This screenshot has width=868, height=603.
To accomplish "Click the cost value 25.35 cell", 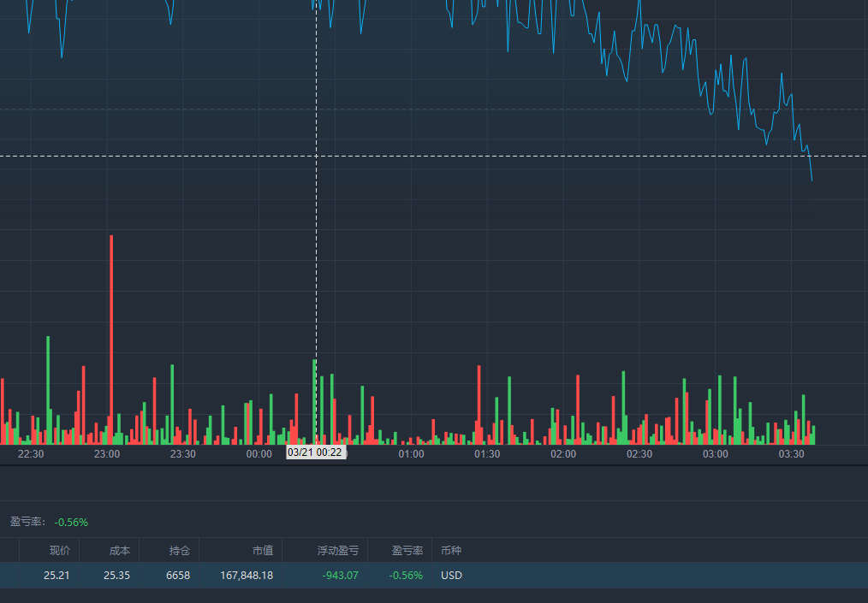I will click(116, 576).
